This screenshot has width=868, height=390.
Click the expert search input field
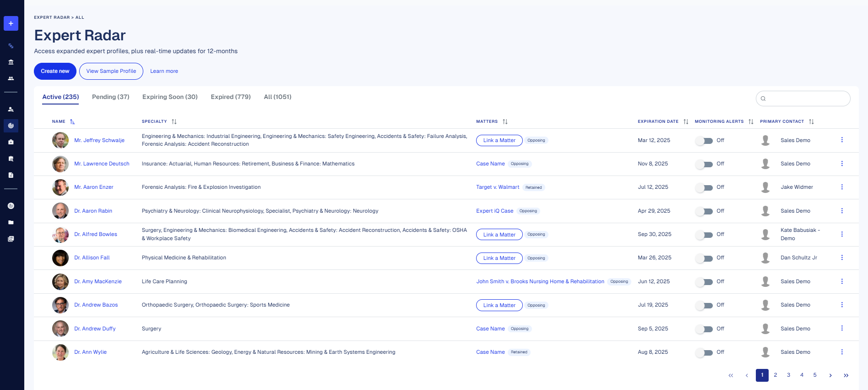pos(806,99)
